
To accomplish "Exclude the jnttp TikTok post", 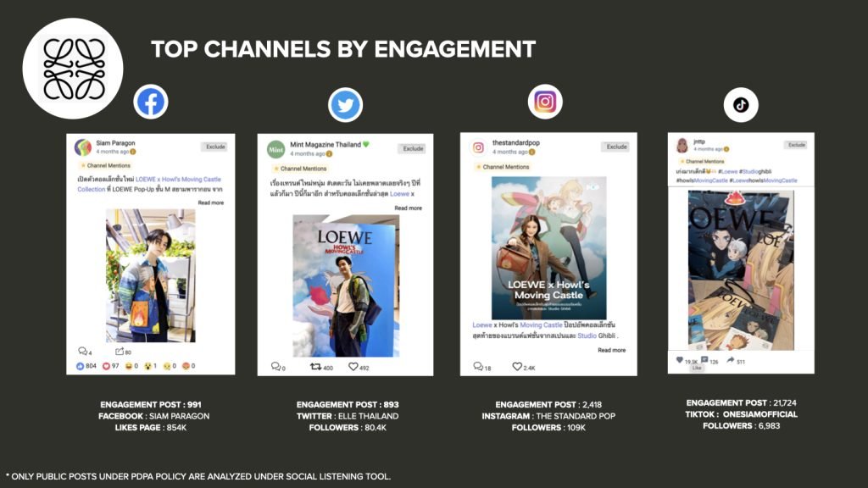I will click(797, 145).
